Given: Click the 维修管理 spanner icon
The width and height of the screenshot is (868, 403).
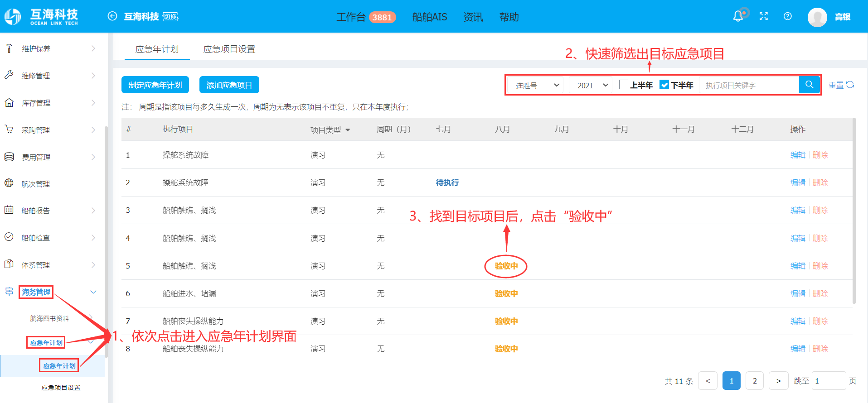Looking at the screenshot, I should pos(9,75).
